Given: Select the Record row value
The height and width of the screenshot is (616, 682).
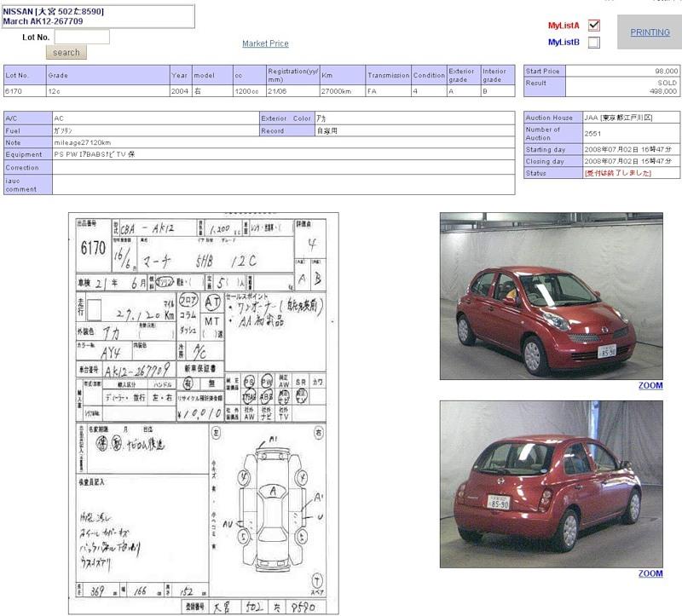Looking at the screenshot, I should click(x=327, y=131).
